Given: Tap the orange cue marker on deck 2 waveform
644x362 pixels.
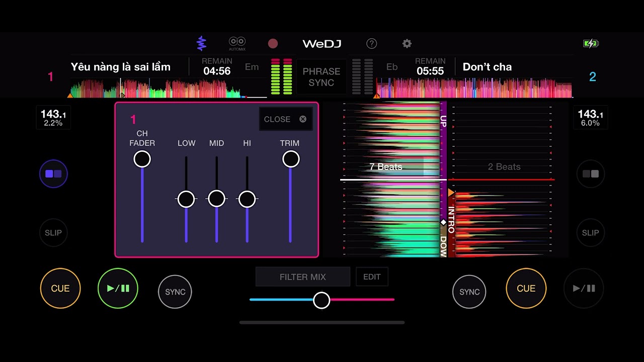Looking at the screenshot, I should [451, 193].
